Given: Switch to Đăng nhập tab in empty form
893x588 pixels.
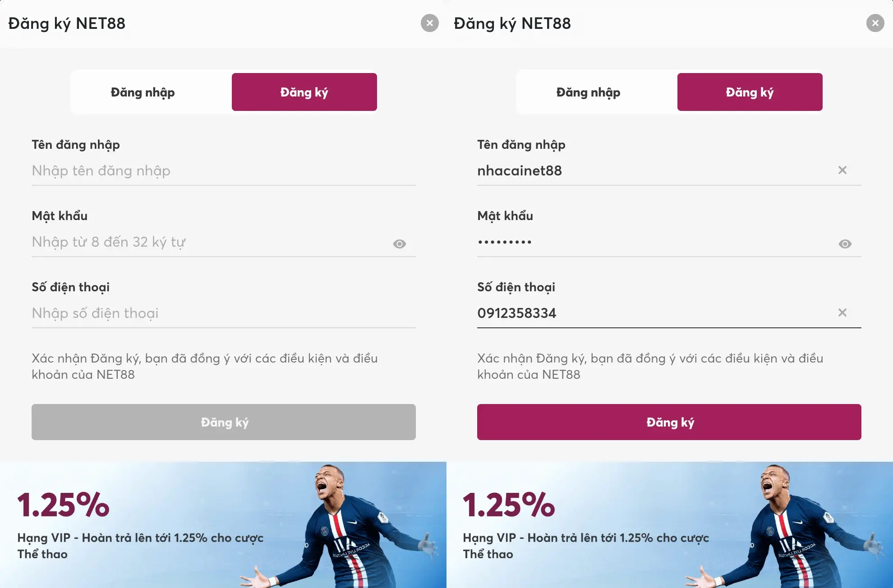Looking at the screenshot, I should coord(143,92).
